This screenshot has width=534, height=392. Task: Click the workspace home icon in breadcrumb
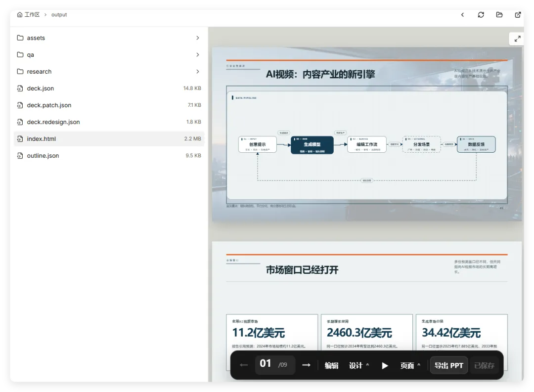[20, 15]
